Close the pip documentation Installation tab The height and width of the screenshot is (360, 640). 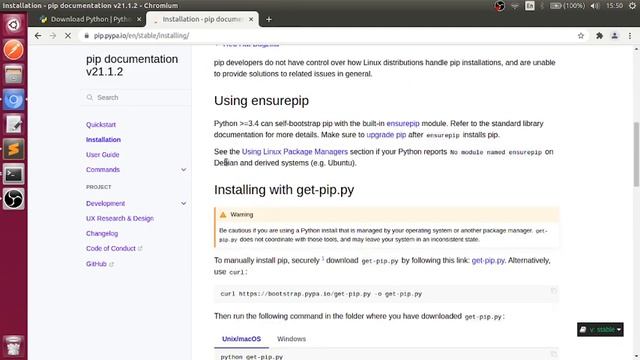(x=251, y=19)
